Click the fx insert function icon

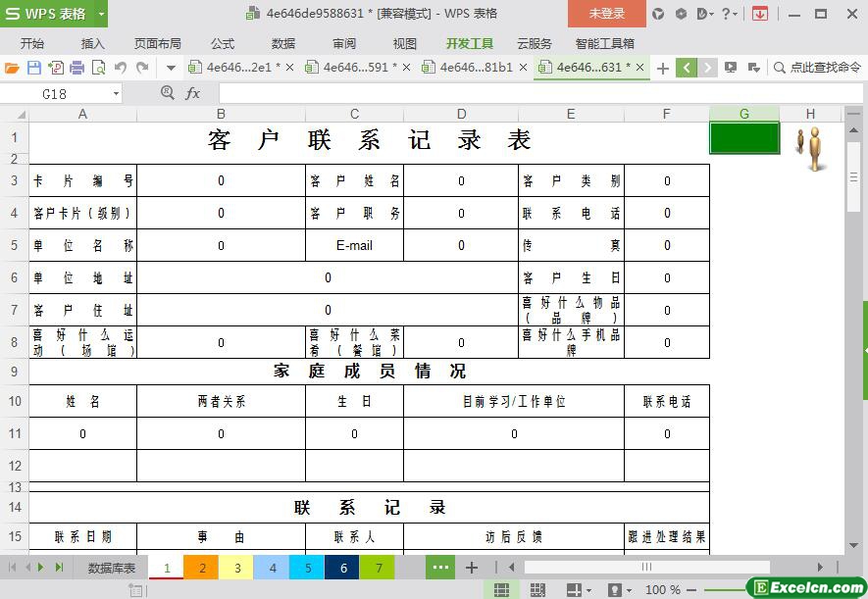[192, 93]
